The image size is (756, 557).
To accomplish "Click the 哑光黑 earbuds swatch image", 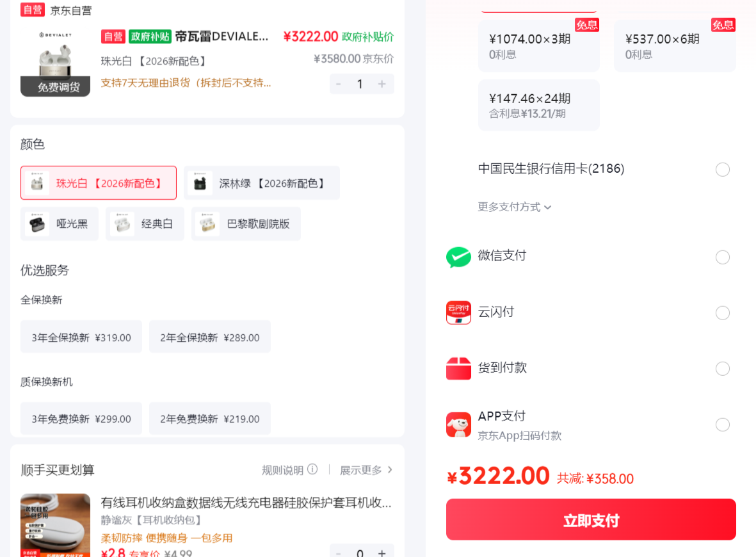I will coord(37,224).
